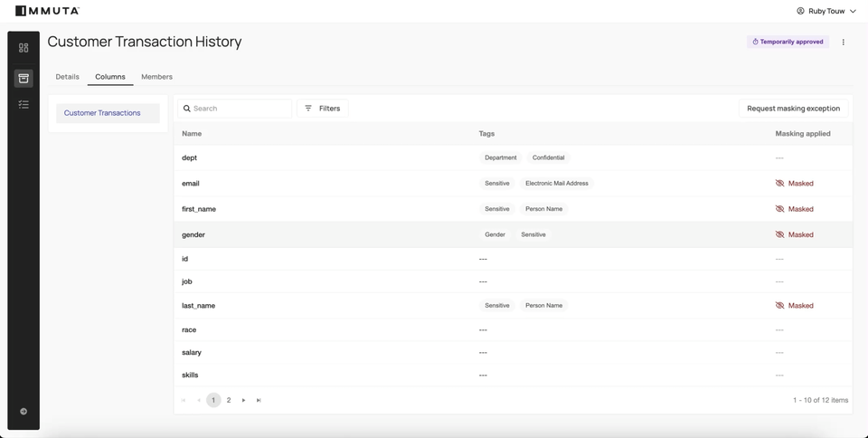
Task: Click Request masking exception button
Action: (793, 109)
